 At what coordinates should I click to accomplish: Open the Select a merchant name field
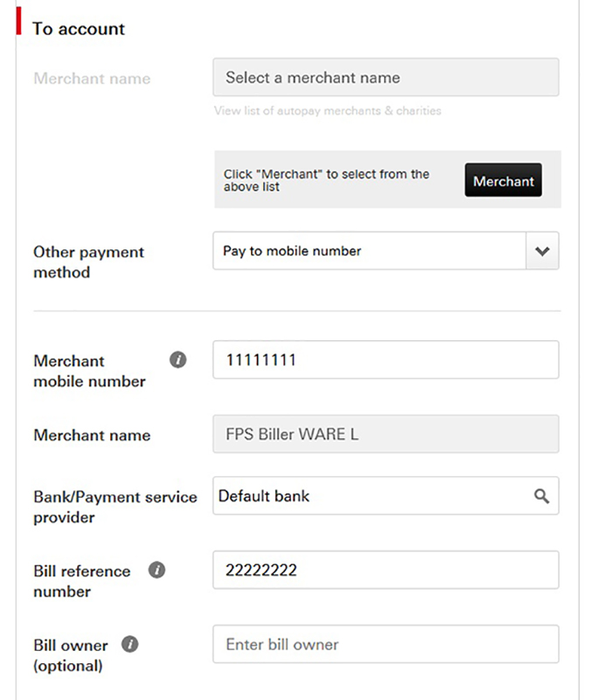tap(387, 77)
